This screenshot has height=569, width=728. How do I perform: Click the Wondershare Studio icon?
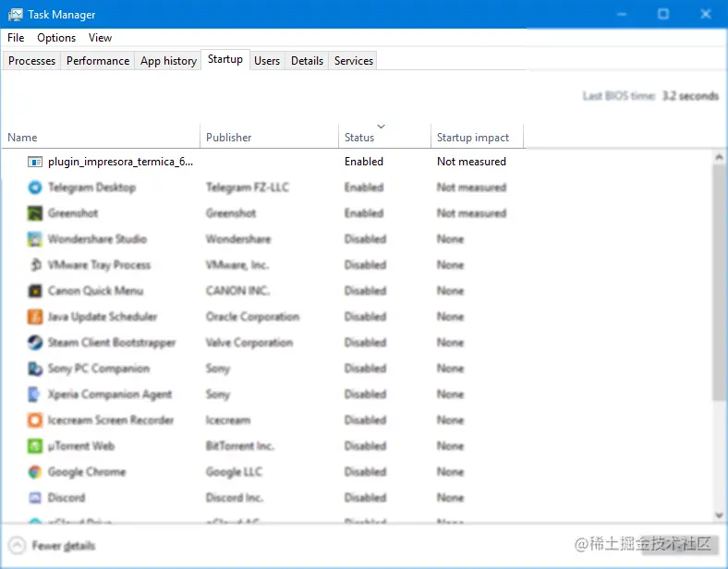pyautogui.click(x=35, y=239)
